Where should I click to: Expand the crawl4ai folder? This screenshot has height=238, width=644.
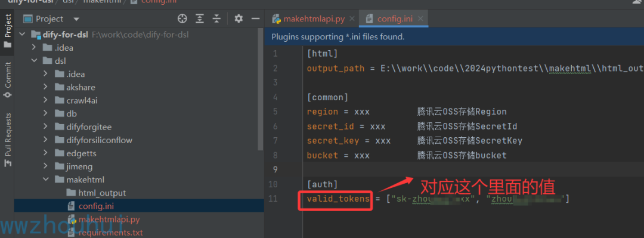pyautogui.click(x=46, y=100)
